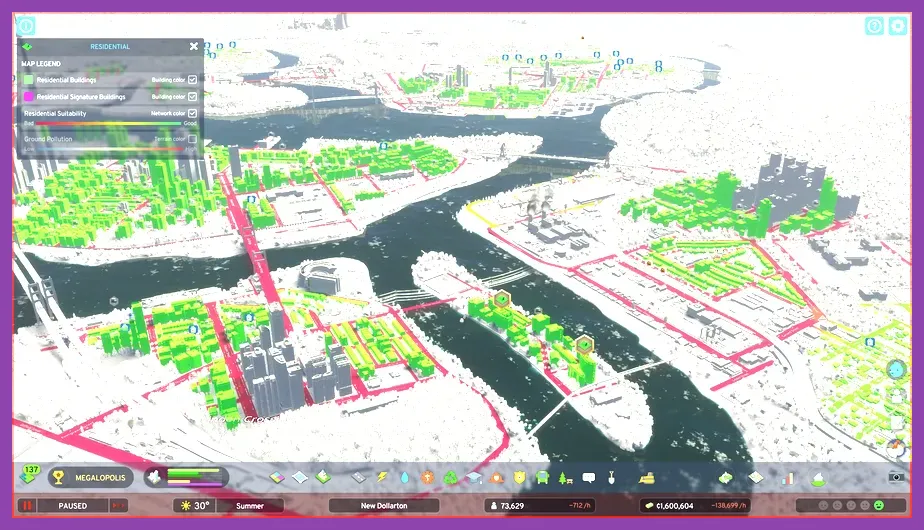This screenshot has width=924, height=530.
Task: Open Photo Mode camera icon
Action: [x=896, y=477]
